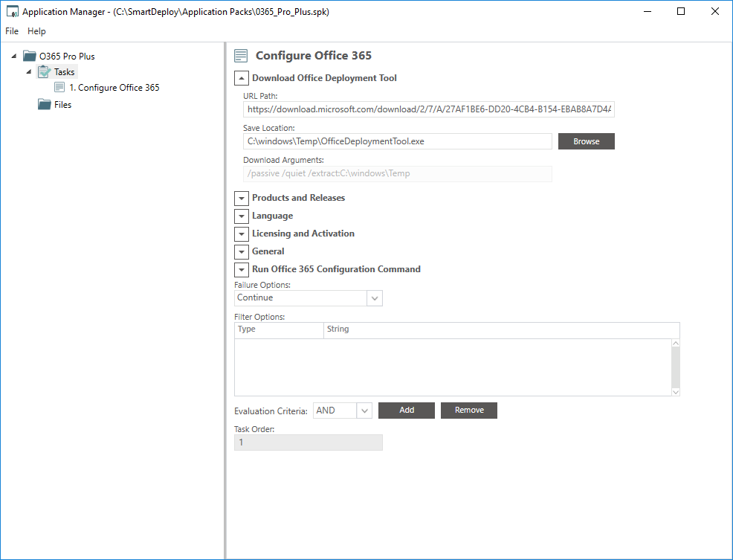Click the Application Manager title bar icon
The width and height of the screenshot is (733, 560).
click(x=12, y=12)
